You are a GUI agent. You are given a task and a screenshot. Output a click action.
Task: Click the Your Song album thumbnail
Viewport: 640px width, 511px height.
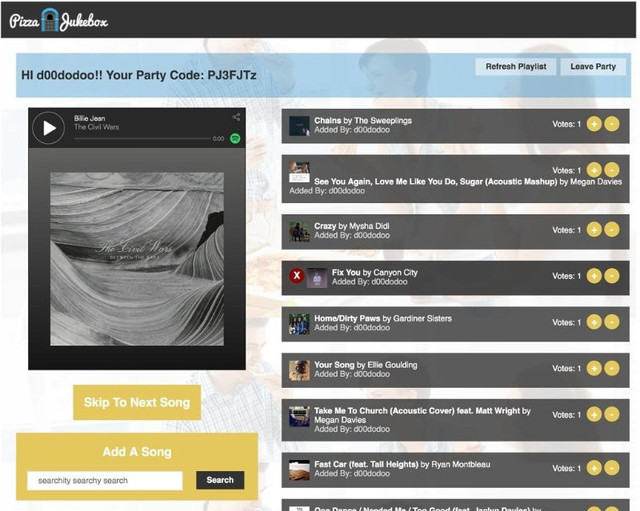click(299, 370)
